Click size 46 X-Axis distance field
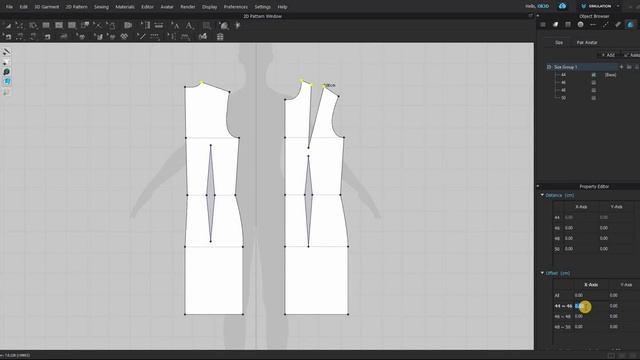 point(581,228)
